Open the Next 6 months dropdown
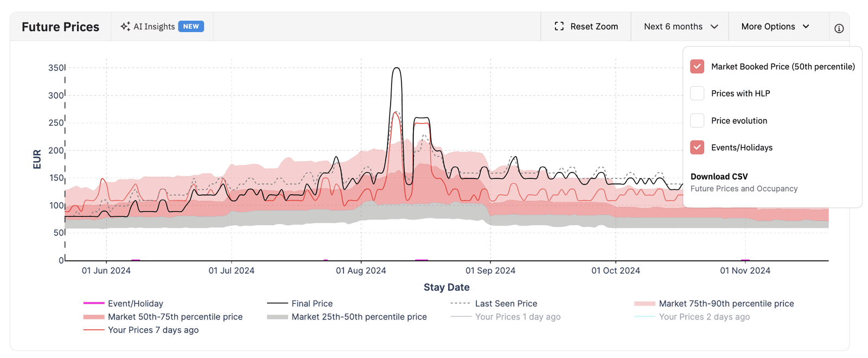 (681, 27)
